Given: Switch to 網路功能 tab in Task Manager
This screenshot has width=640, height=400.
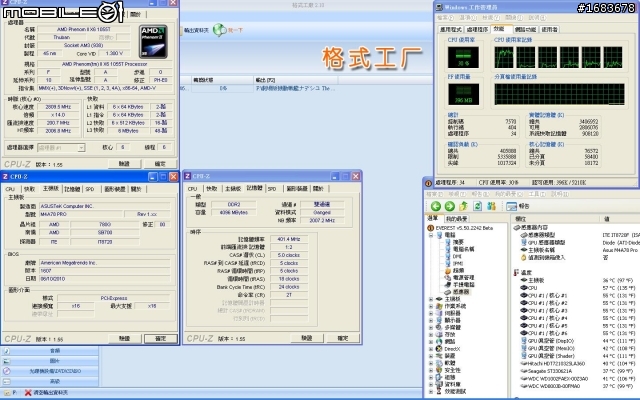Looking at the screenshot, I should point(525,29).
